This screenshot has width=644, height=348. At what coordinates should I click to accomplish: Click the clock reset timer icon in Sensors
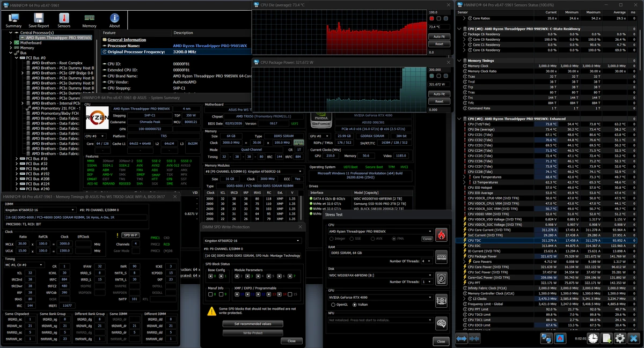click(592, 338)
